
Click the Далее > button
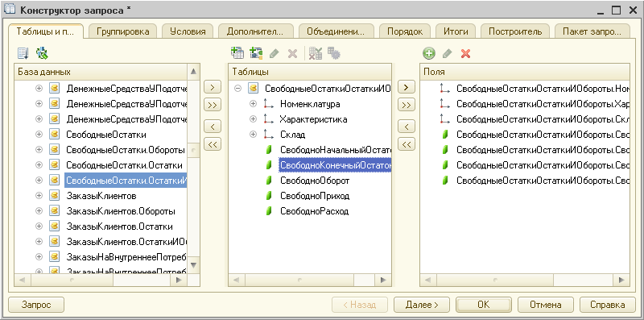click(422, 305)
